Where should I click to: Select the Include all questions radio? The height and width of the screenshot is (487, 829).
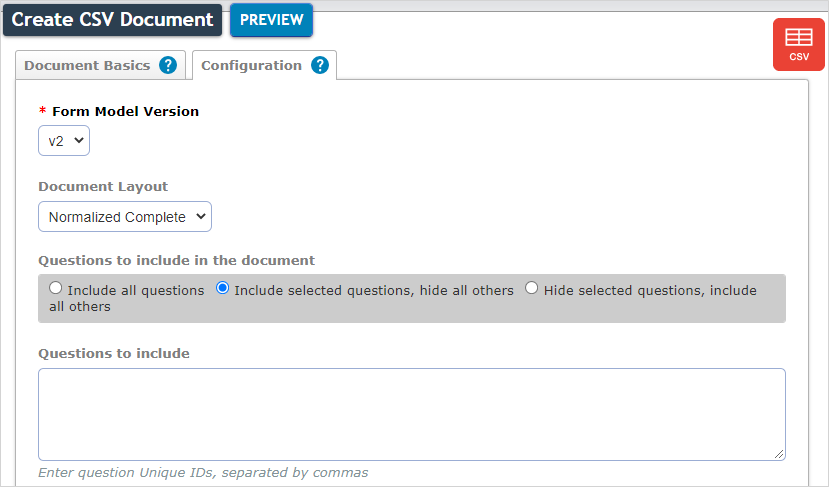pyautogui.click(x=56, y=288)
